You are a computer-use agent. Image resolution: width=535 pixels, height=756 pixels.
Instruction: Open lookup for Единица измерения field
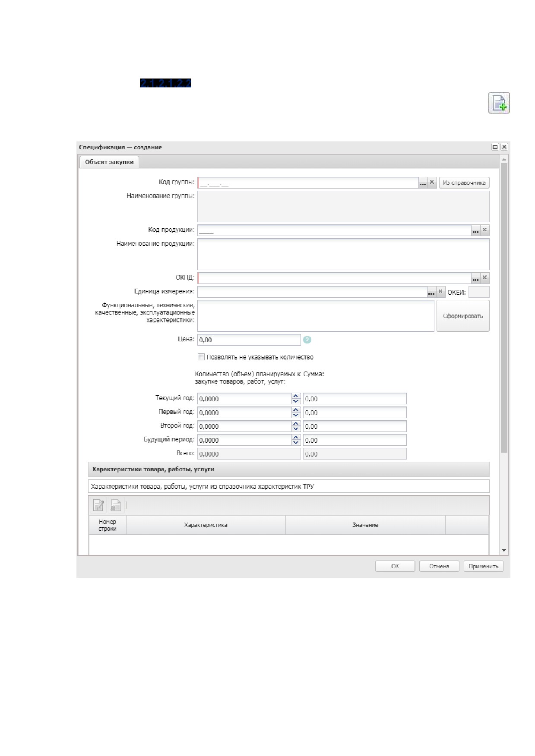[431, 292]
